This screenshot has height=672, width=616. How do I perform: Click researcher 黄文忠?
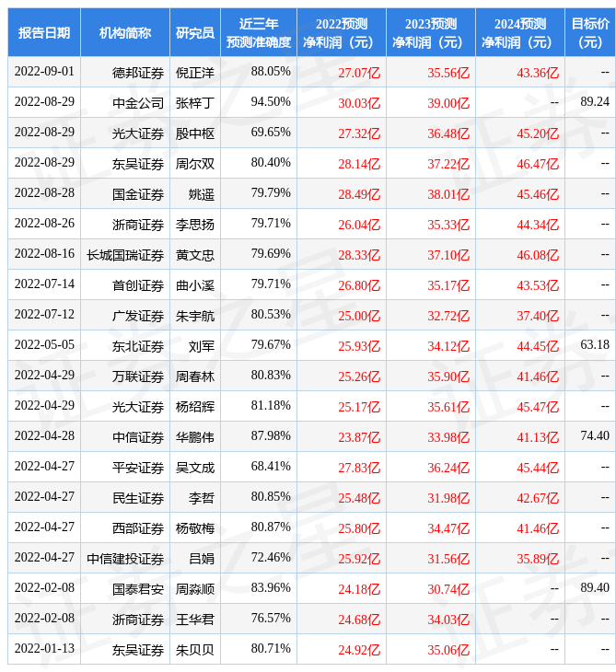coord(195,255)
